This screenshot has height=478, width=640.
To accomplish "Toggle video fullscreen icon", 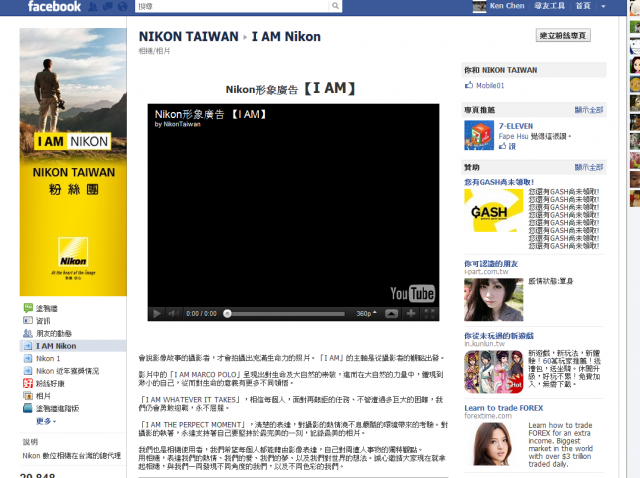I will coord(429,313).
